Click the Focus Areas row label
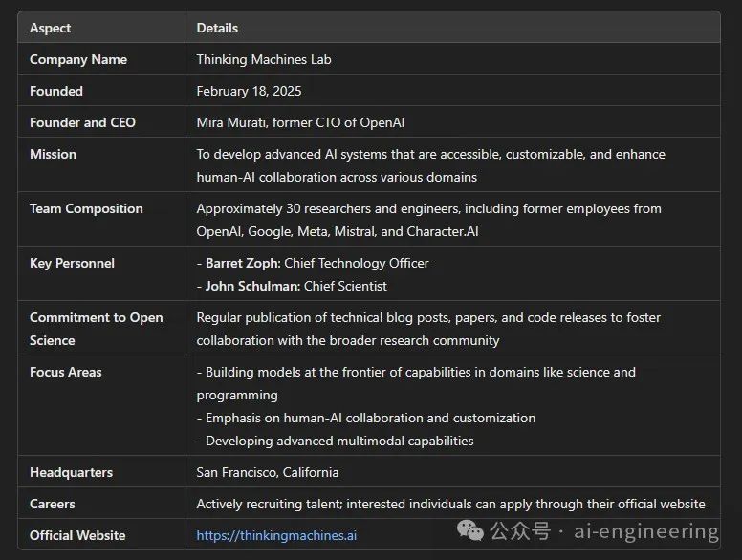This screenshot has height=560, width=742. point(65,372)
